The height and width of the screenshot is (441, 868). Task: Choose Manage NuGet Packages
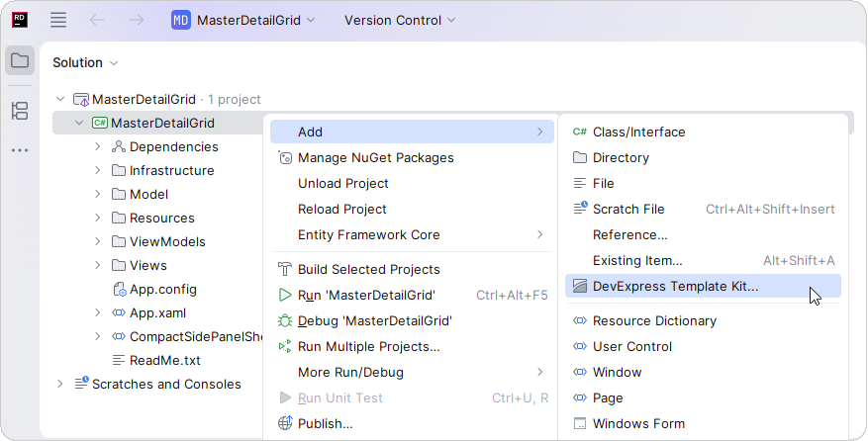[x=412, y=157]
